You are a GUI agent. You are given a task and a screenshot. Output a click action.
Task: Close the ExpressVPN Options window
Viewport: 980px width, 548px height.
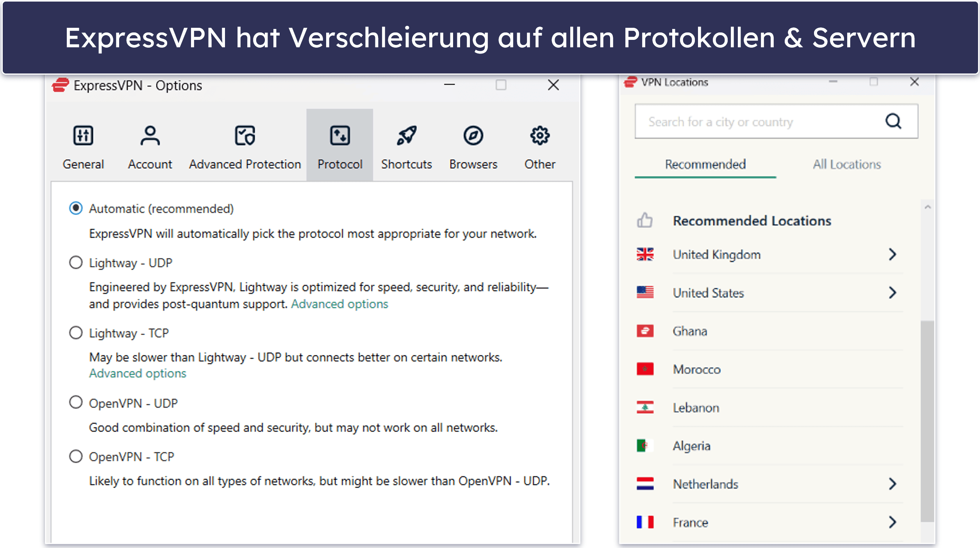[x=553, y=85]
